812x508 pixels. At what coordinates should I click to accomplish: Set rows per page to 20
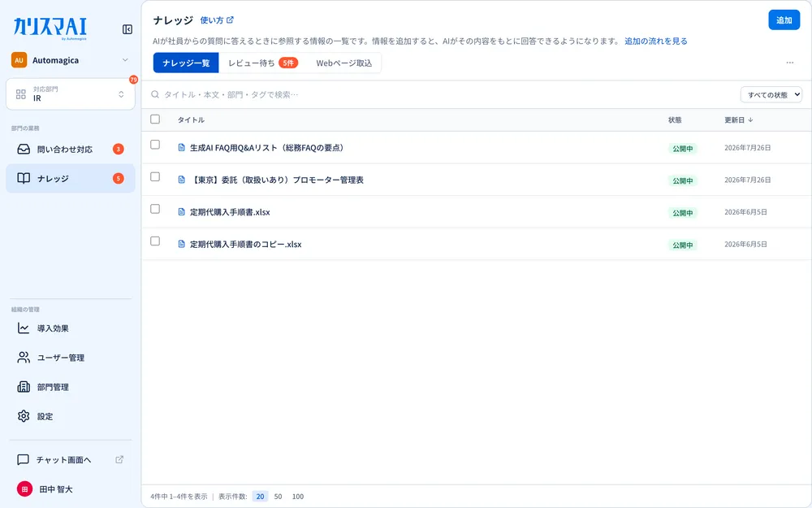(x=260, y=496)
